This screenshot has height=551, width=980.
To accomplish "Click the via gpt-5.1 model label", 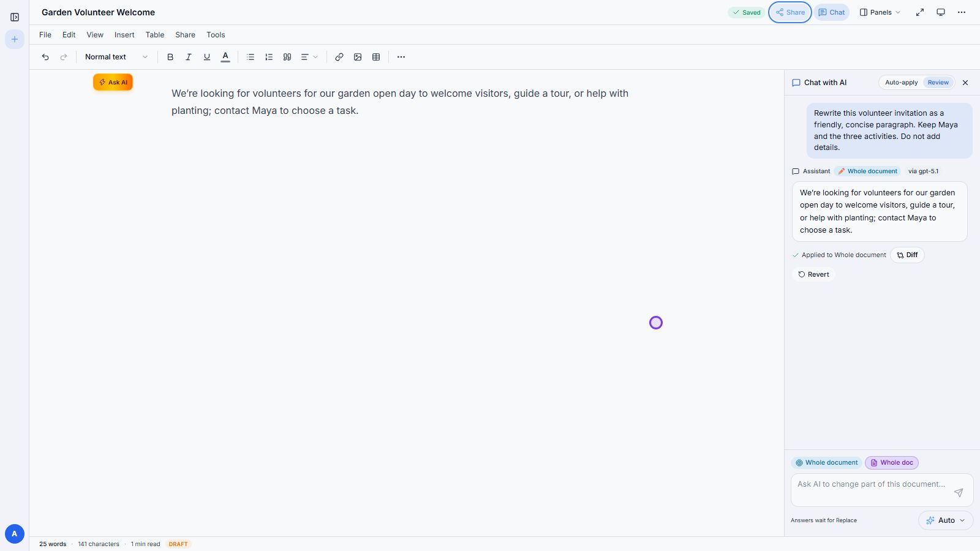I will point(923,171).
